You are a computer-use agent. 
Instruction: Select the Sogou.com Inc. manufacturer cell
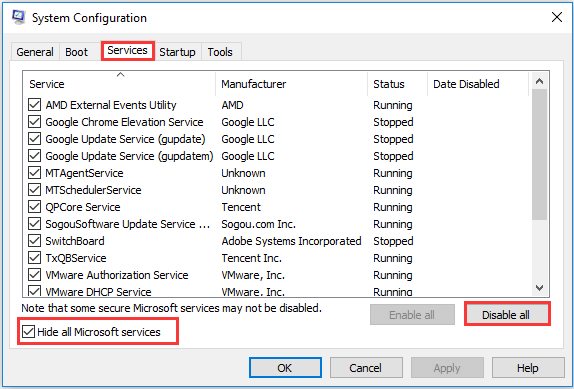pos(258,224)
